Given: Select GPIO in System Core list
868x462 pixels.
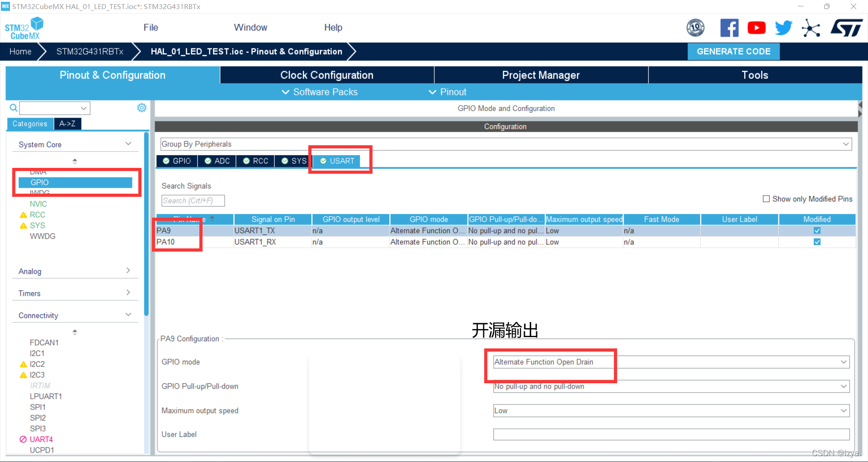Looking at the screenshot, I should pyautogui.click(x=75, y=182).
